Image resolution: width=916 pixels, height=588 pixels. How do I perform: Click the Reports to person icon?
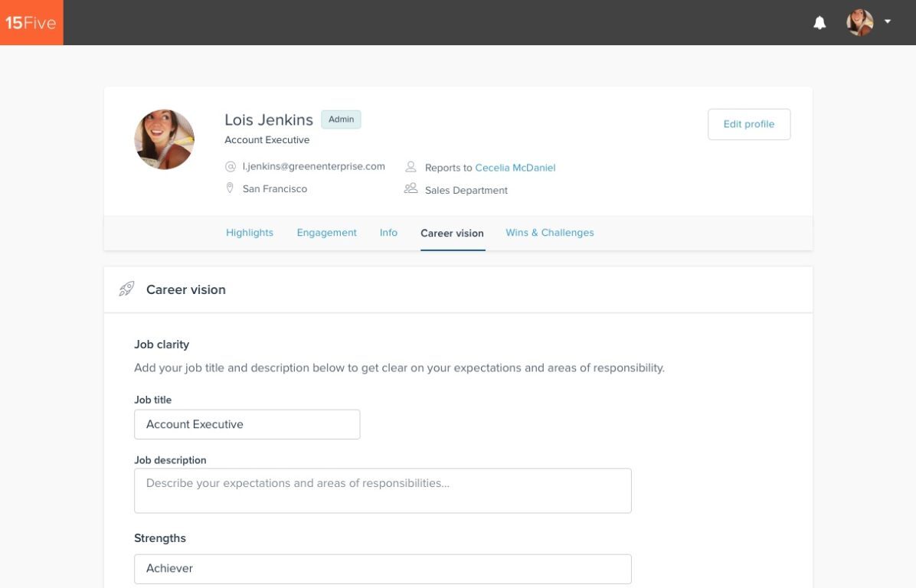pyautogui.click(x=411, y=167)
